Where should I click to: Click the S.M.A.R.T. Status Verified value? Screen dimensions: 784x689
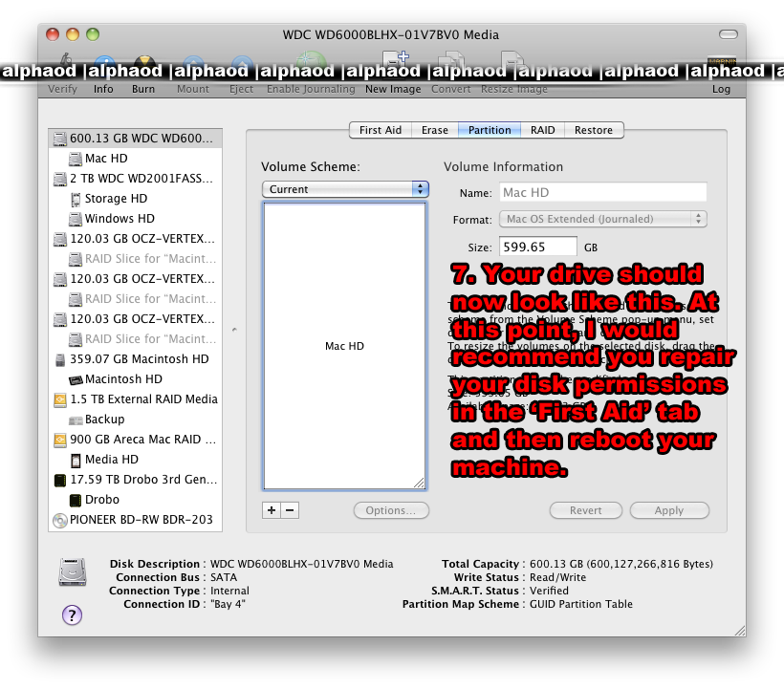click(x=549, y=591)
